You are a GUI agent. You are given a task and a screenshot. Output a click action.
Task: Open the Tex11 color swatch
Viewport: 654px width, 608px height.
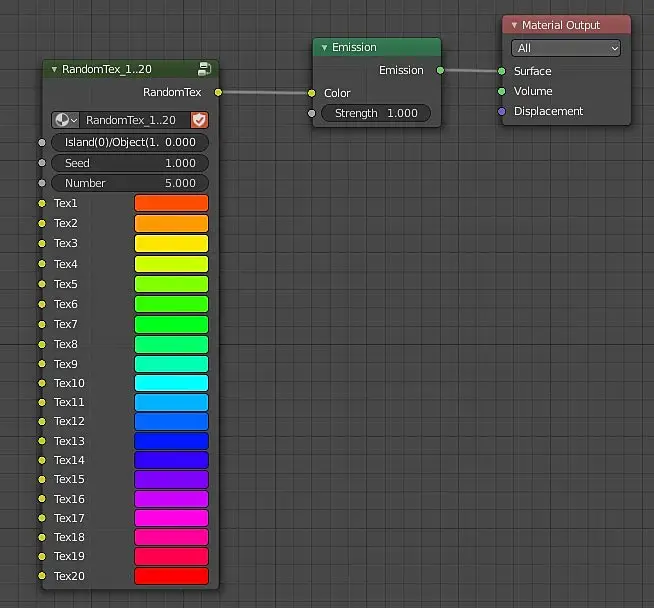click(x=171, y=402)
